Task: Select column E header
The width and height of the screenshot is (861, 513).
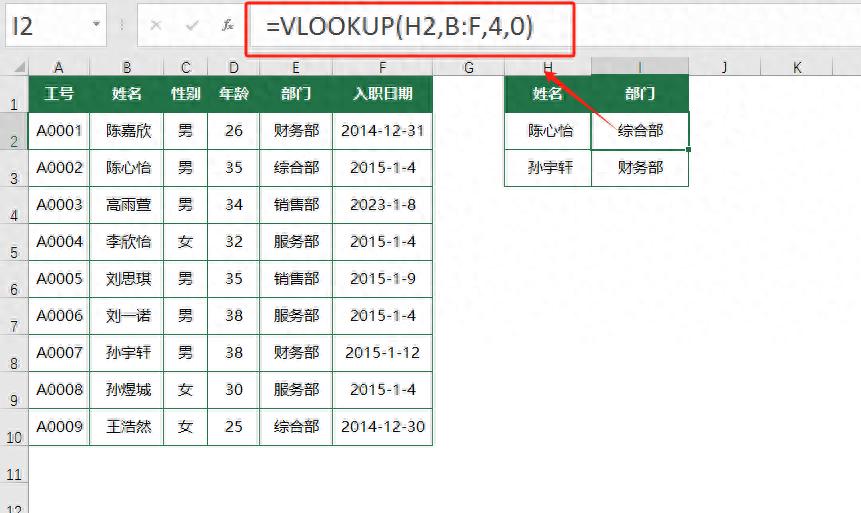Action: 296,68
